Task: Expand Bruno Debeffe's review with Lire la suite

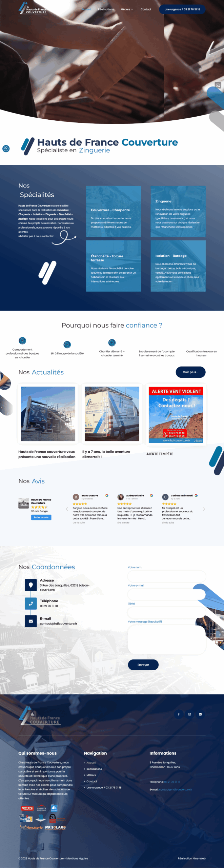Action: click(79, 523)
